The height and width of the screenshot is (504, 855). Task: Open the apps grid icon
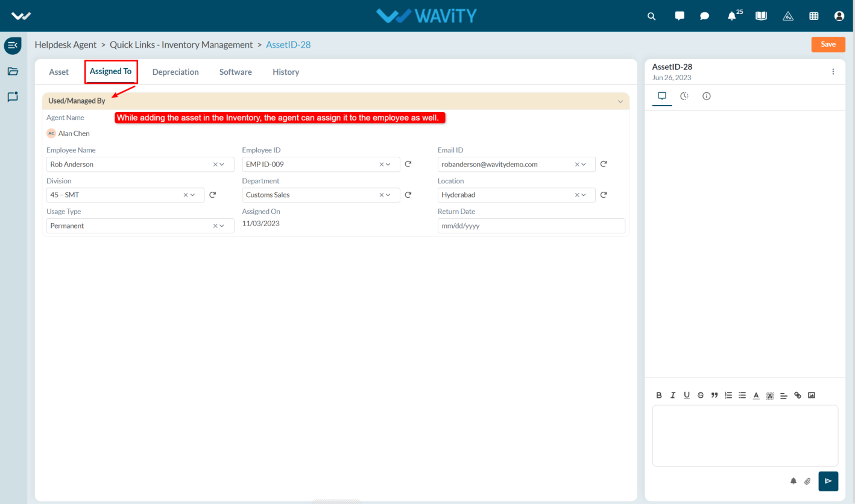(814, 16)
